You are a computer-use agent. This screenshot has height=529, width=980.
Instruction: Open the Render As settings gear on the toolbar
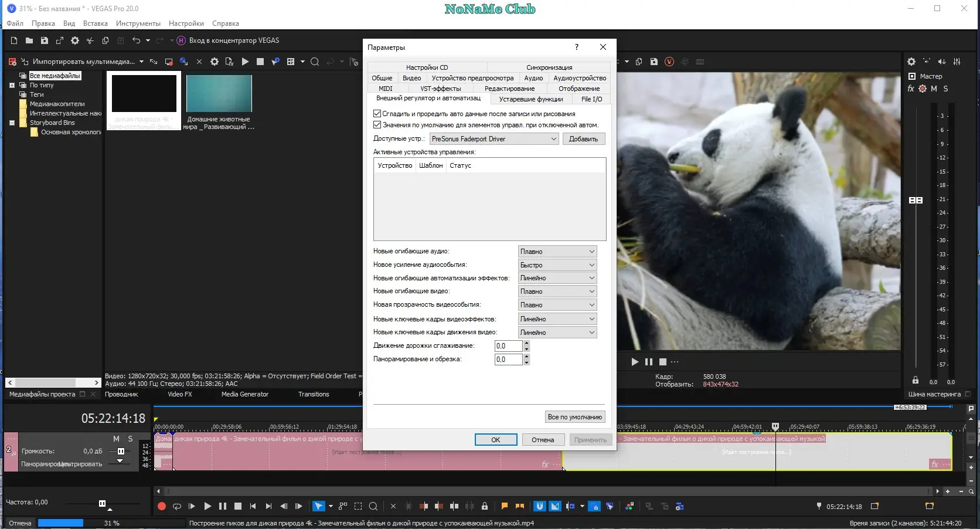(x=75, y=40)
